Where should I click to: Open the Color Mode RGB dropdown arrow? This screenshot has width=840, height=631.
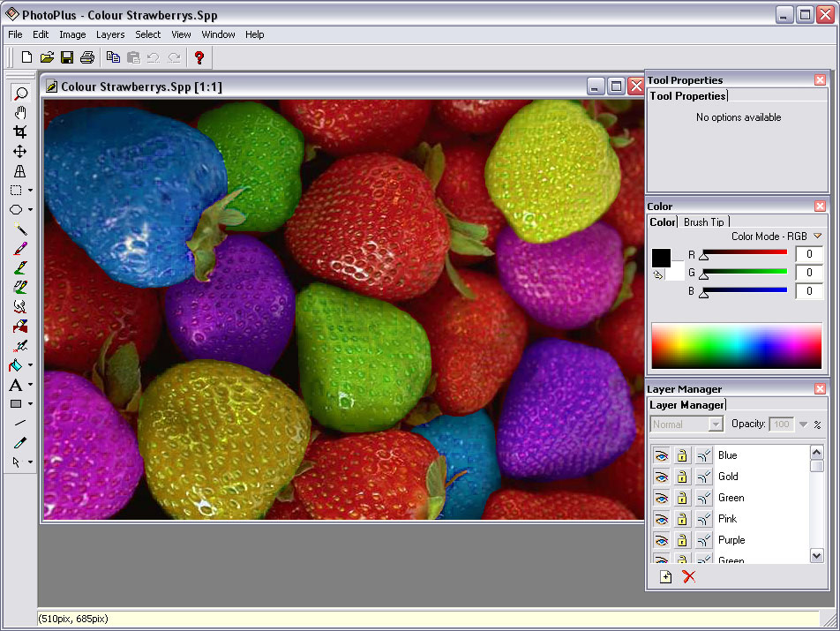click(817, 236)
